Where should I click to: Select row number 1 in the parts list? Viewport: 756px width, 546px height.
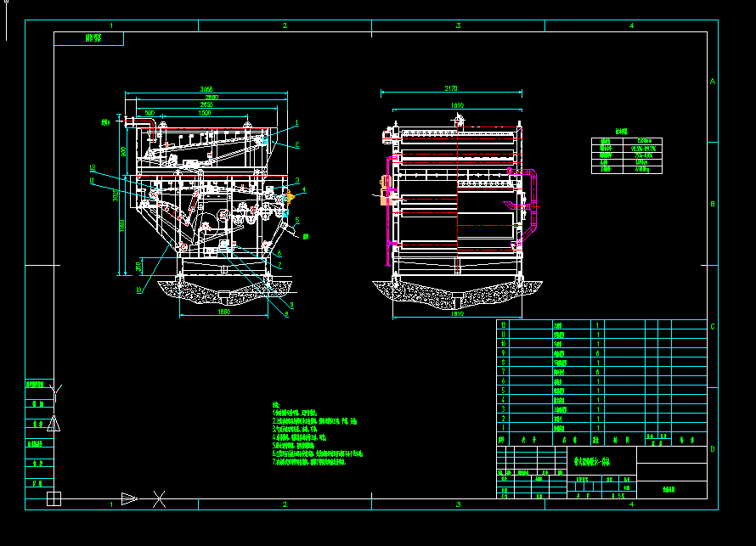tap(503, 427)
